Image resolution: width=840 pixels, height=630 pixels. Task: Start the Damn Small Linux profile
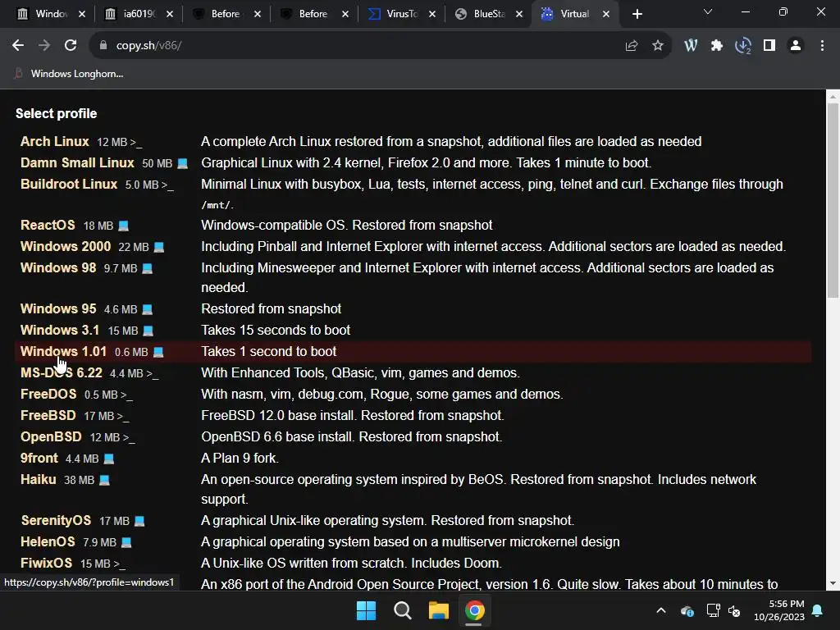coord(77,163)
